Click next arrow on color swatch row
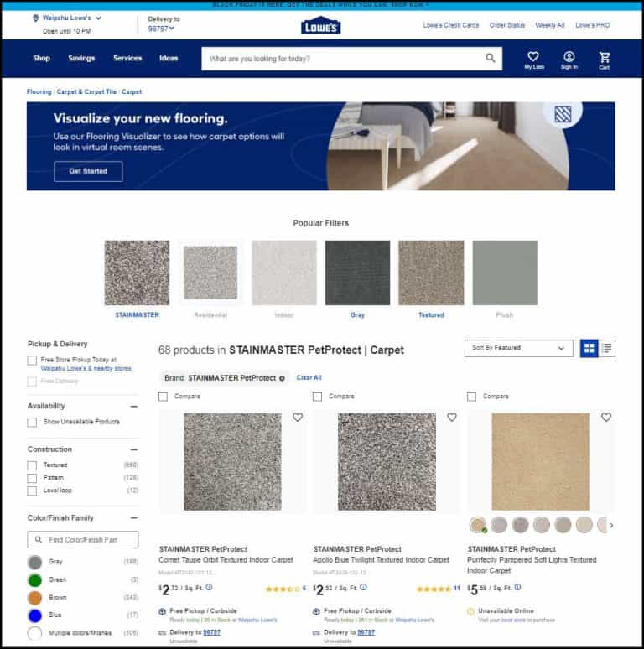Viewport: 644px width, 649px height. [x=611, y=525]
